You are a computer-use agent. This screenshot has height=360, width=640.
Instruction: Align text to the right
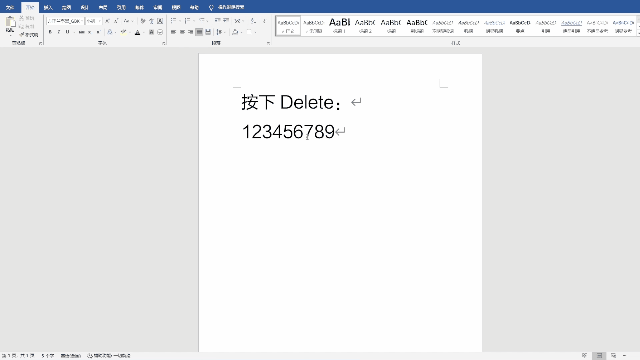click(191, 32)
